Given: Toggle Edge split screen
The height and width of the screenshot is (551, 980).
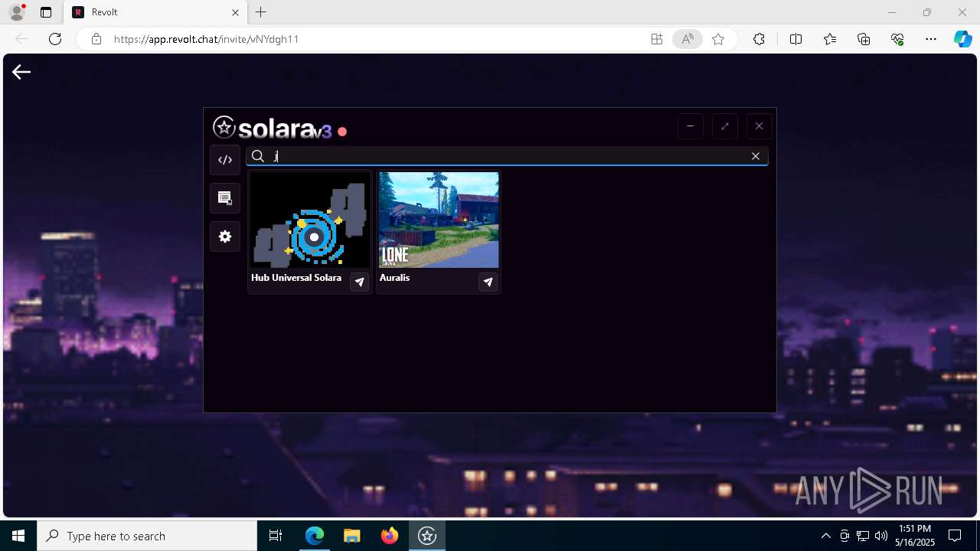Looking at the screenshot, I should coord(795,39).
